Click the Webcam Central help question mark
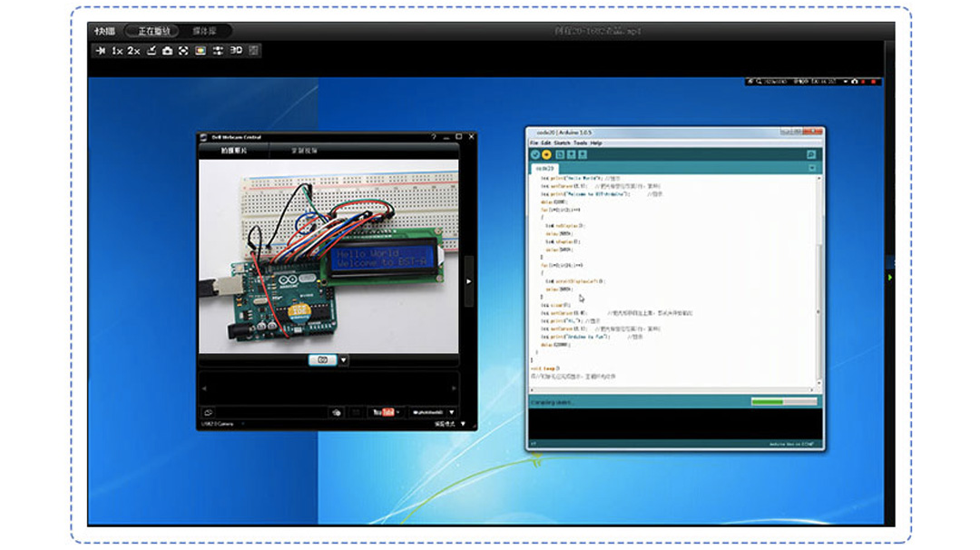This screenshot has width=980, height=550. click(433, 136)
